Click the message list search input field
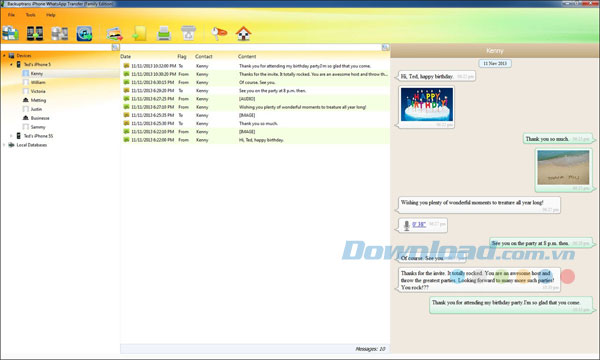This screenshot has height=360, width=600. (251, 47)
